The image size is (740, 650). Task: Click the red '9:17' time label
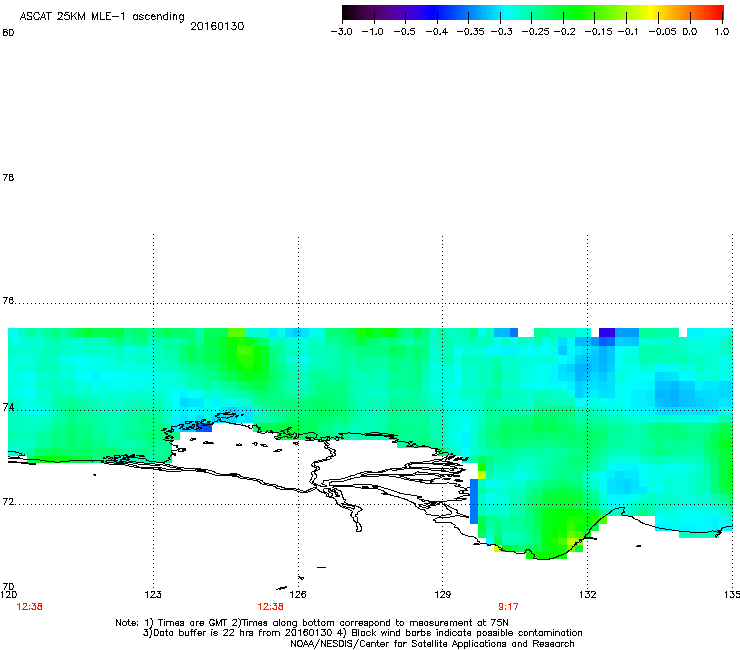pyautogui.click(x=508, y=607)
